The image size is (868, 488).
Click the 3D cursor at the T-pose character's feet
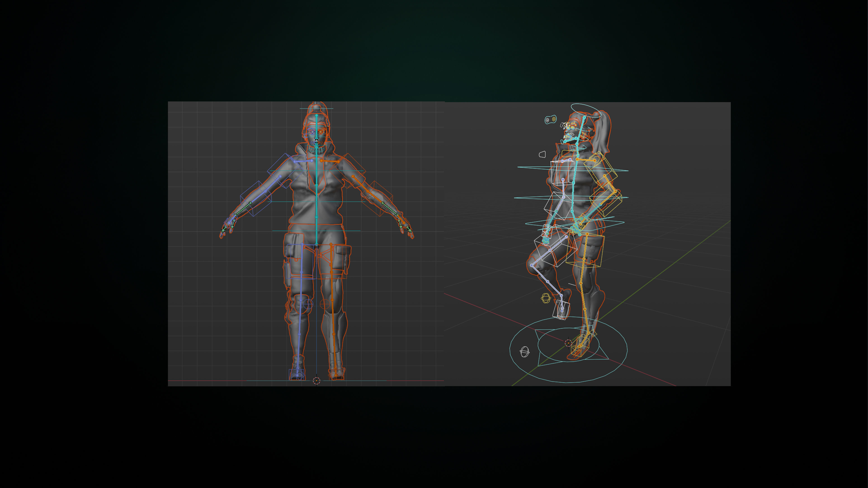316,380
